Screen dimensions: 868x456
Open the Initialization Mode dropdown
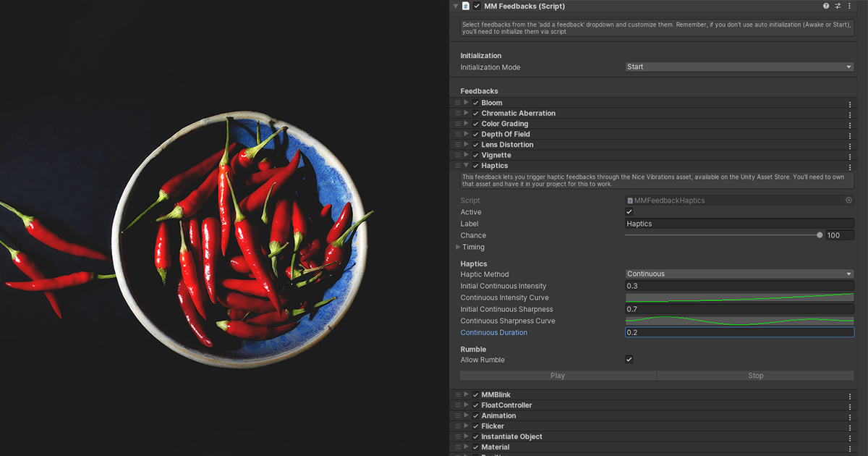tap(739, 67)
